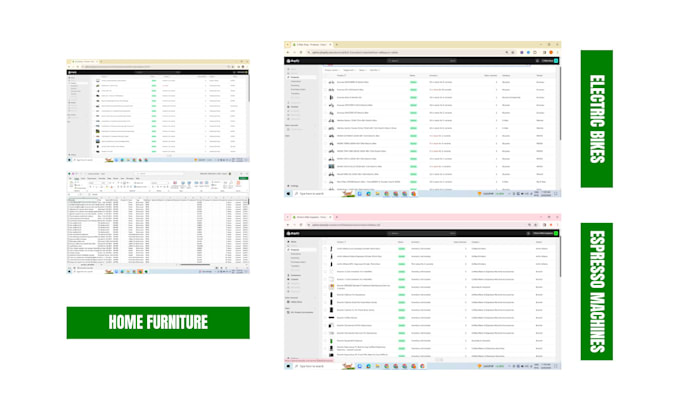
Task: Open store account avatar in Espresso Machines window
Action: point(556,233)
